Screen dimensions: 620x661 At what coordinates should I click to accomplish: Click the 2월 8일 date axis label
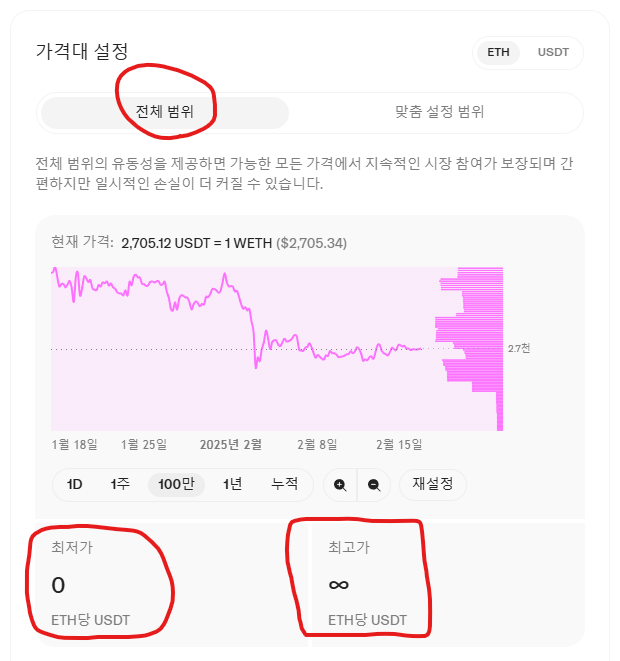pyautogui.click(x=317, y=445)
